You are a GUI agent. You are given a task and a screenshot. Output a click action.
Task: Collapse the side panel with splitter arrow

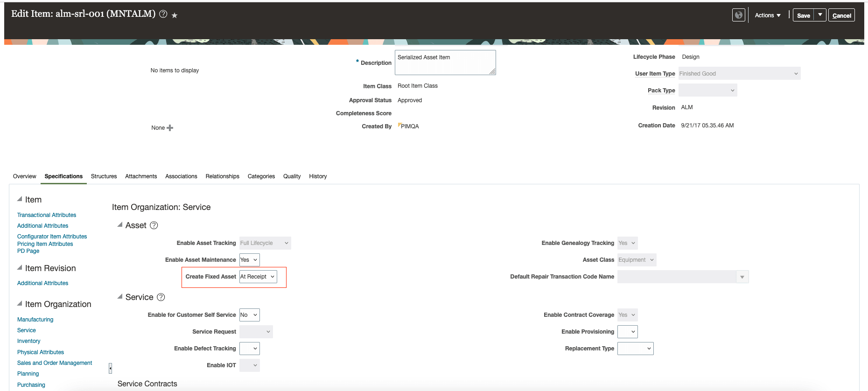coord(110,368)
